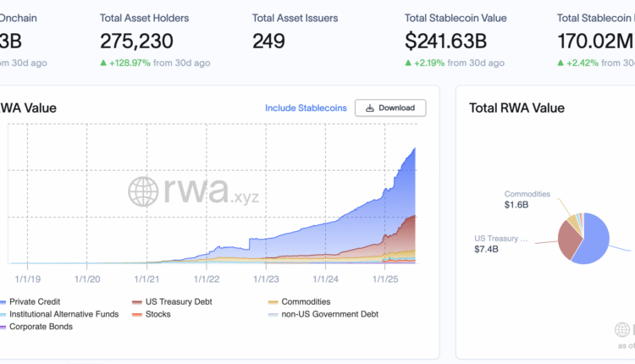Toggle Corporate Bonds legend item

coord(40,326)
